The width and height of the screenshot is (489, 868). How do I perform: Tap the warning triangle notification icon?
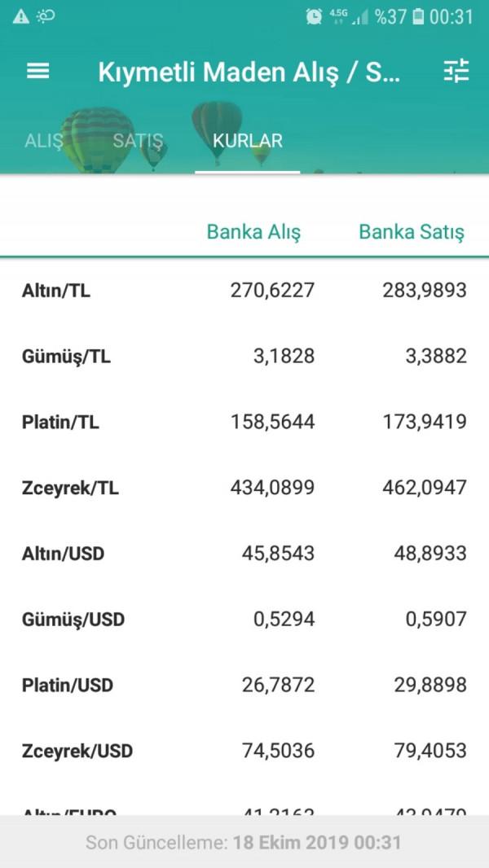[20, 17]
